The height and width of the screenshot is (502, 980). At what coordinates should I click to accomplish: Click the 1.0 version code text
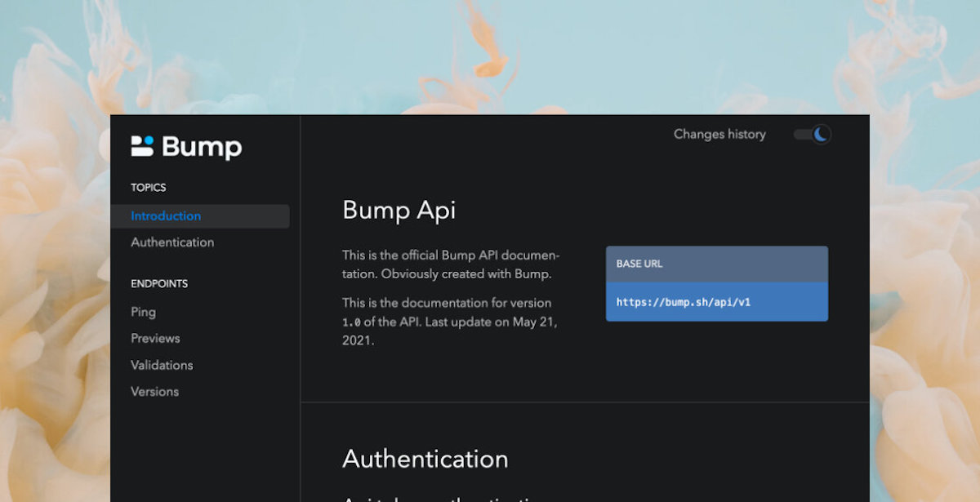point(351,322)
